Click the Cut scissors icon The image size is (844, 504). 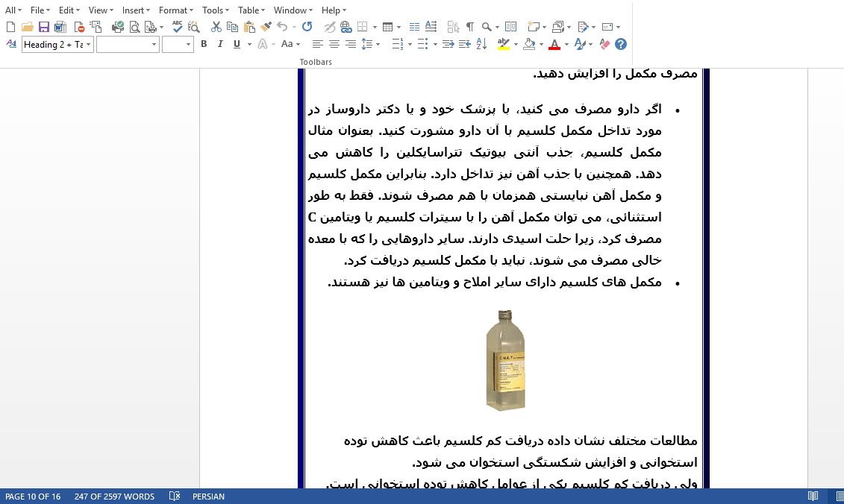tap(216, 27)
